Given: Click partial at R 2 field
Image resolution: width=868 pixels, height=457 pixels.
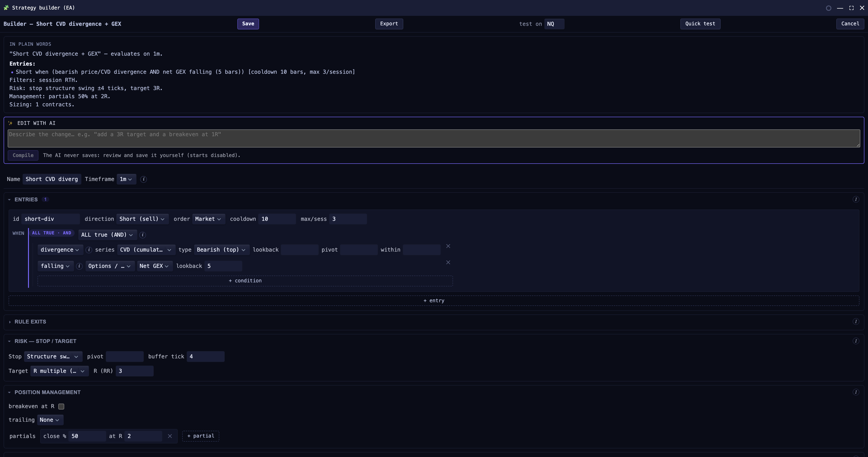Looking at the screenshot, I should pos(143,436).
